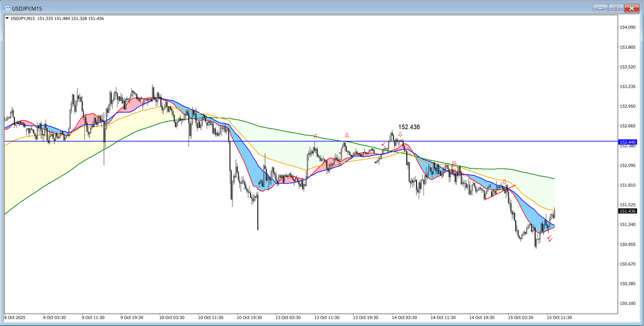Click the '9 Oct 03:30' time axis label
Screen dimensions: 644x326
point(54,317)
